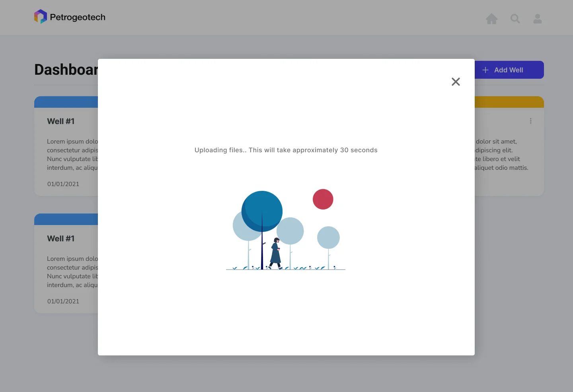Viewport: 573px width, 392px height.
Task: Click the Petrogeotech hexagon logo
Action: click(x=41, y=17)
